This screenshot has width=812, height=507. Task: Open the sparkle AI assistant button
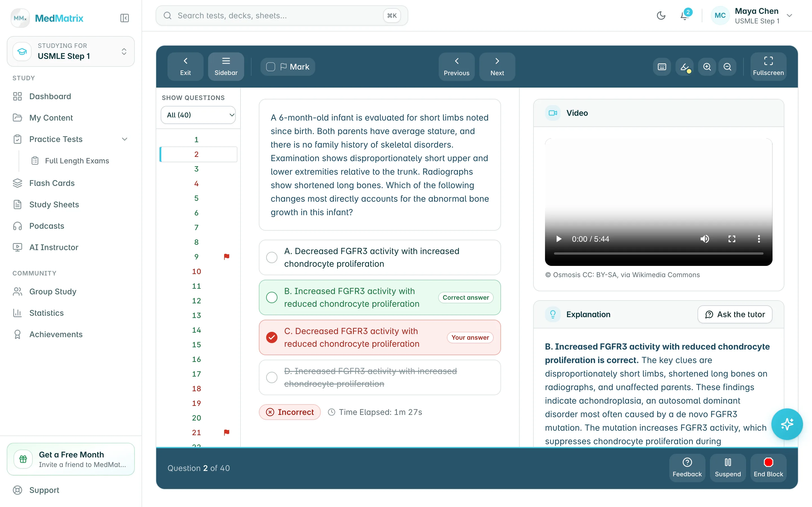tap(787, 424)
